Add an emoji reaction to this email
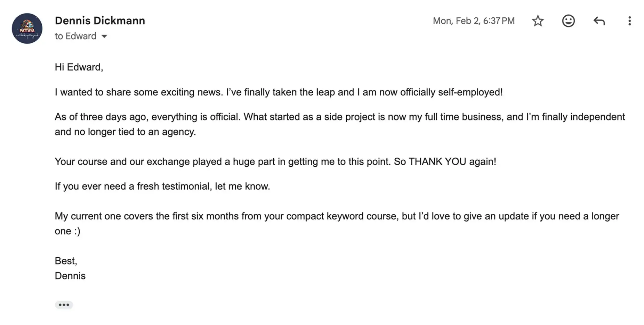Screen dimensions: 644x325 coord(568,21)
